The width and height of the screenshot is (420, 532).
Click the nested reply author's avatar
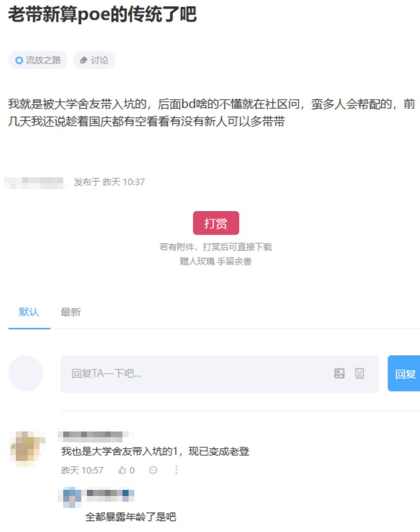click(70, 496)
